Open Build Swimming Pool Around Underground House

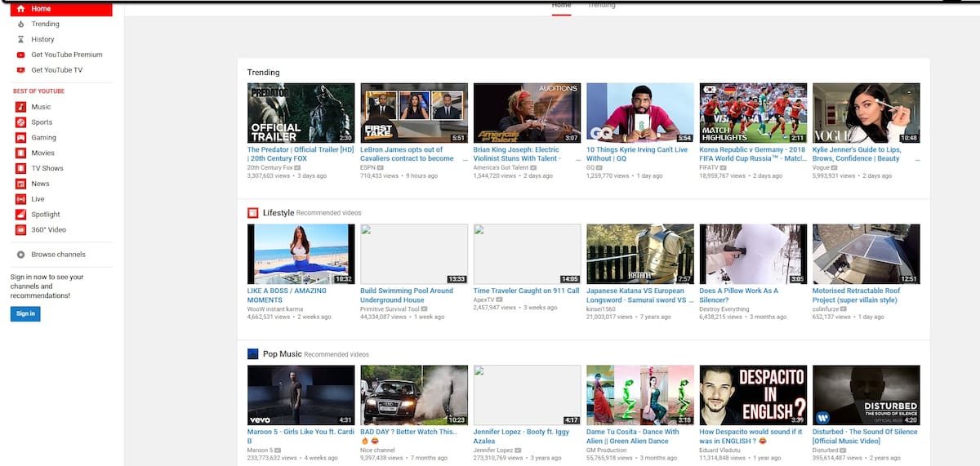407,295
